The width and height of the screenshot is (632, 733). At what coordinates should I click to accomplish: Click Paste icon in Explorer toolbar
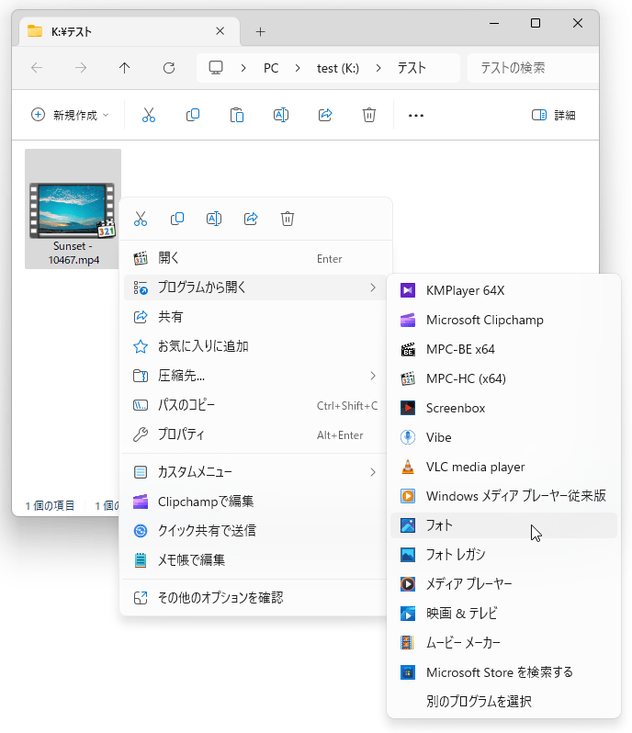click(x=237, y=115)
